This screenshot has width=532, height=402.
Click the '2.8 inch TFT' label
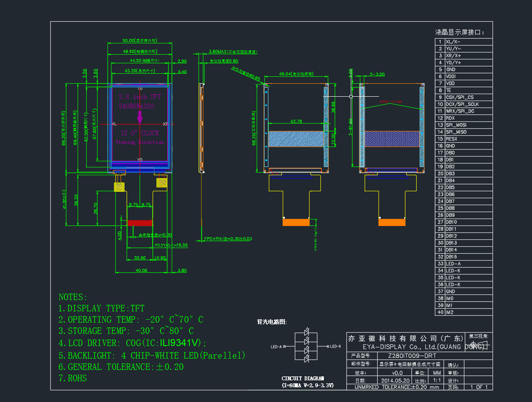click(x=140, y=97)
